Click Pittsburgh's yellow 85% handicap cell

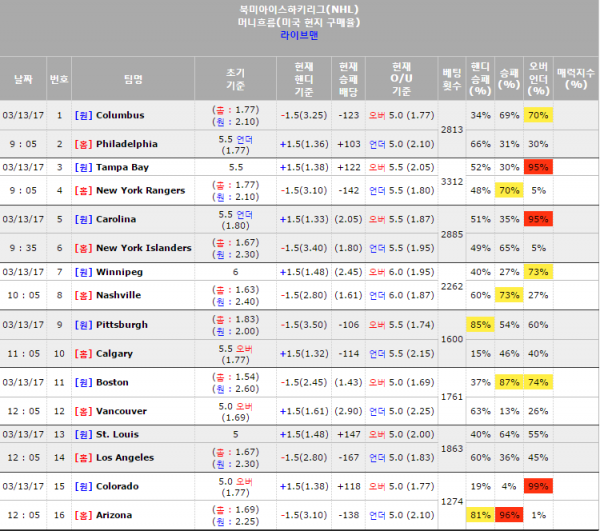coord(480,325)
